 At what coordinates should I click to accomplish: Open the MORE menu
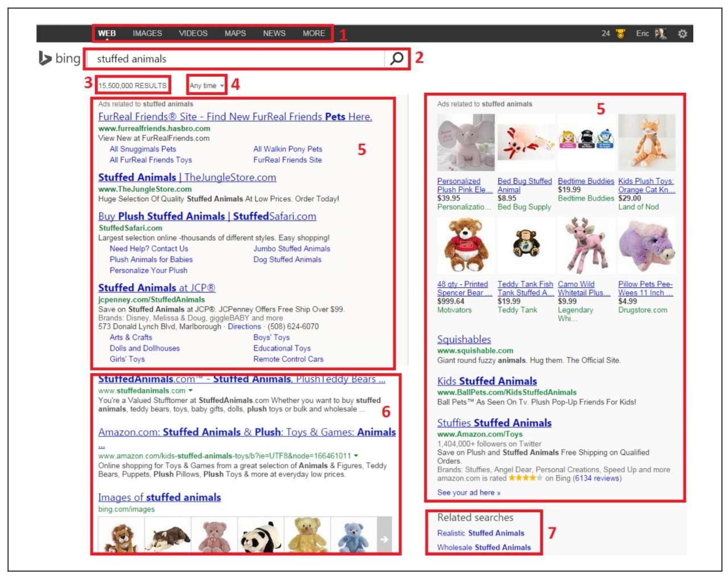point(314,34)
